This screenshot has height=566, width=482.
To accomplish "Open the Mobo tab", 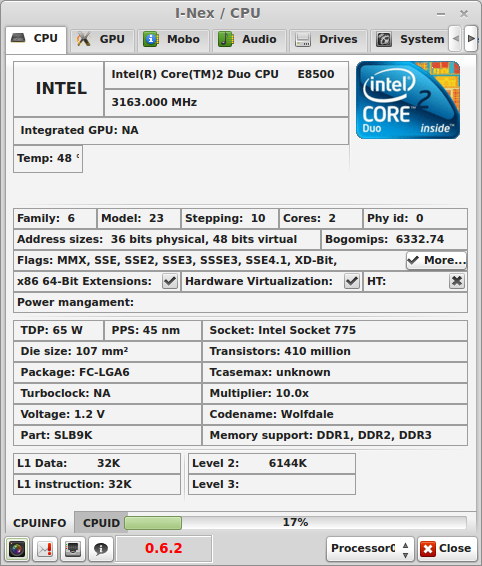I will 174,39.
